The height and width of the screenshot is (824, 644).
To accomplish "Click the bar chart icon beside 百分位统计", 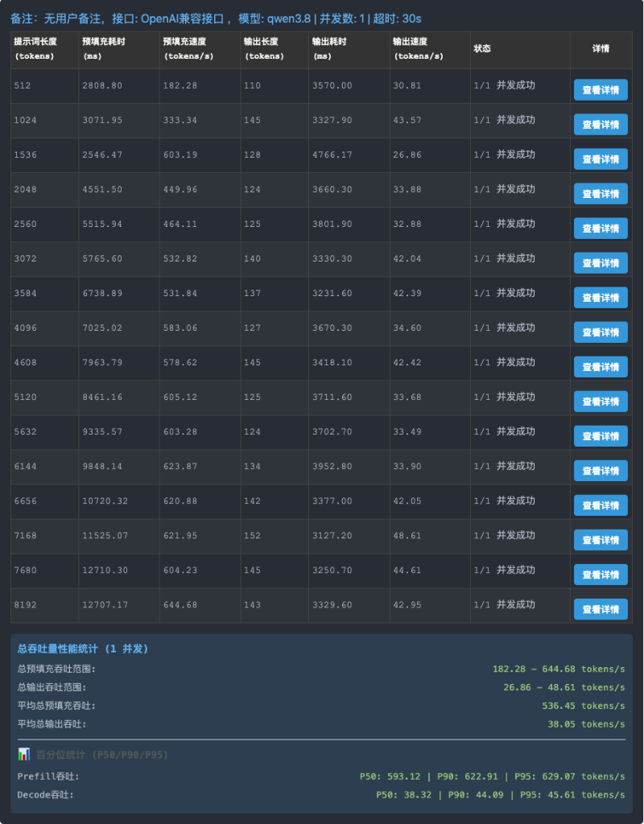I will [23, 755].
